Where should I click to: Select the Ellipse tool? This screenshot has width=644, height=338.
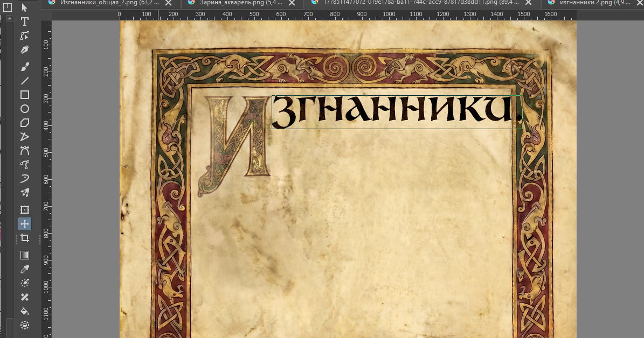(x=25, y=109)
